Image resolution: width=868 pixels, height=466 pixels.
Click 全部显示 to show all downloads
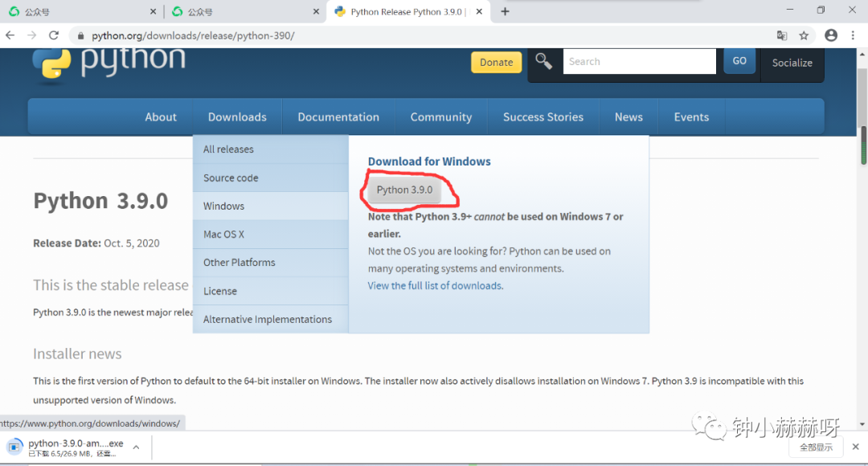(x=816, y=448)
